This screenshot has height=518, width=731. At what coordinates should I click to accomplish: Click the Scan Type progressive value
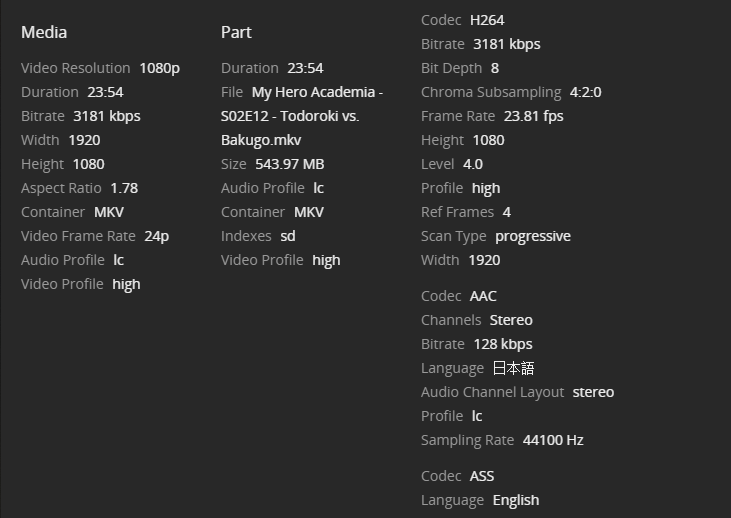[532, 236]
